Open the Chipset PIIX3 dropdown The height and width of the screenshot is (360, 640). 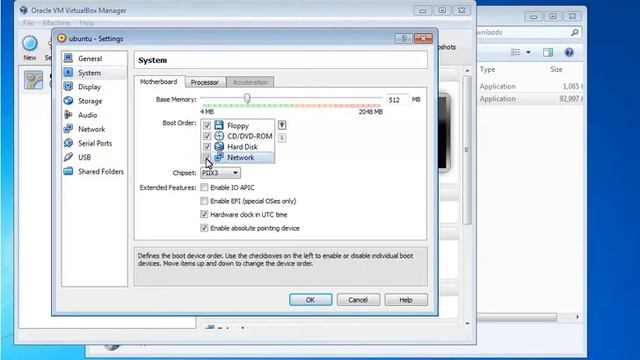(x=220, y=173)
